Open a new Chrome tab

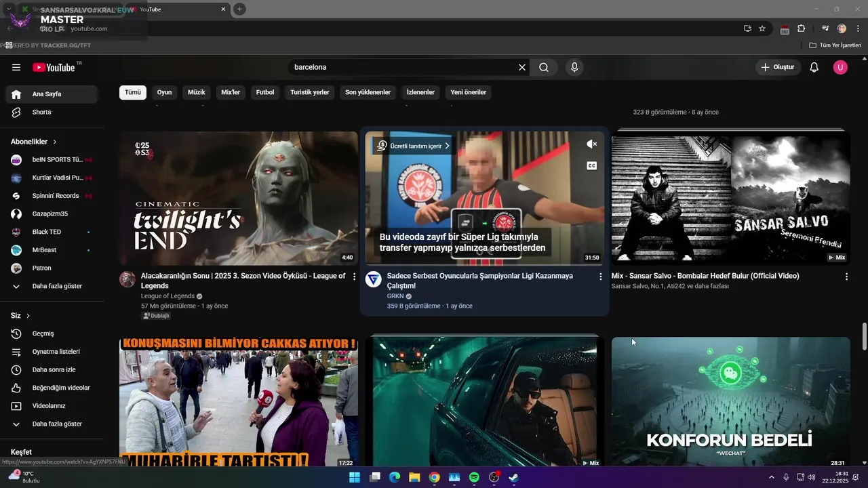click(239, 9)
